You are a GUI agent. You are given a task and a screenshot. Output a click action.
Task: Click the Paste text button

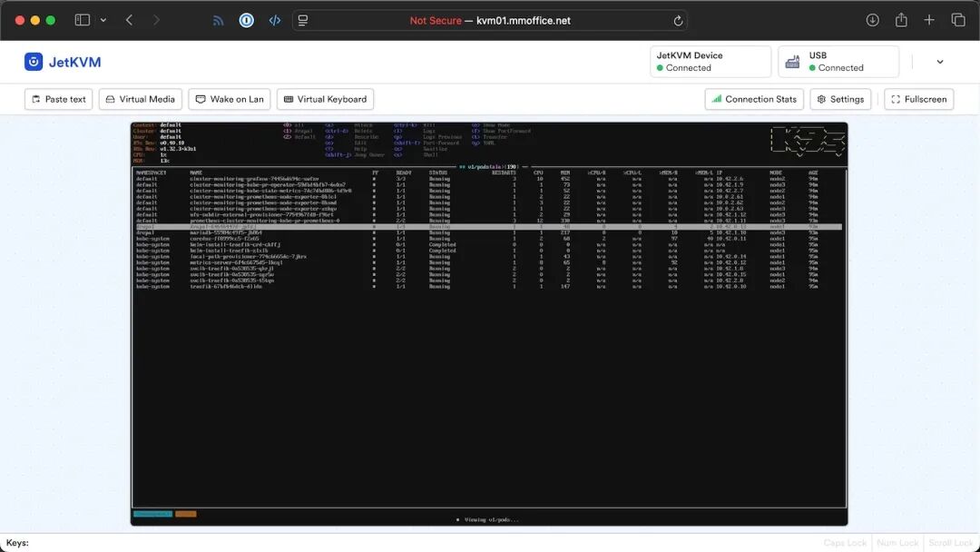pyautogui.click(x=58, y=99)
